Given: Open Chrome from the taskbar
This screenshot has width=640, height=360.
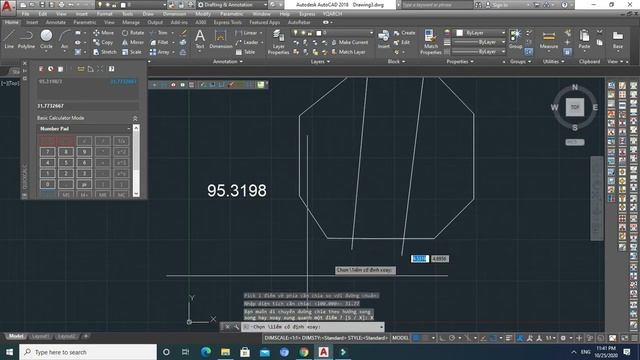Looking at the screenshot, I should click(x=304, y=352).
